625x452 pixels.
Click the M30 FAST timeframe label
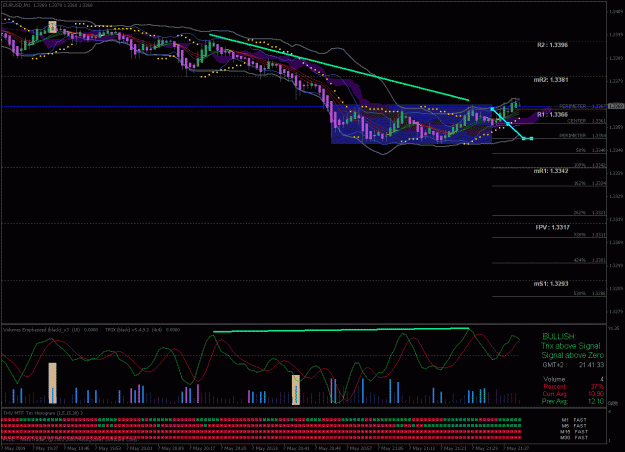pos(574,438)
